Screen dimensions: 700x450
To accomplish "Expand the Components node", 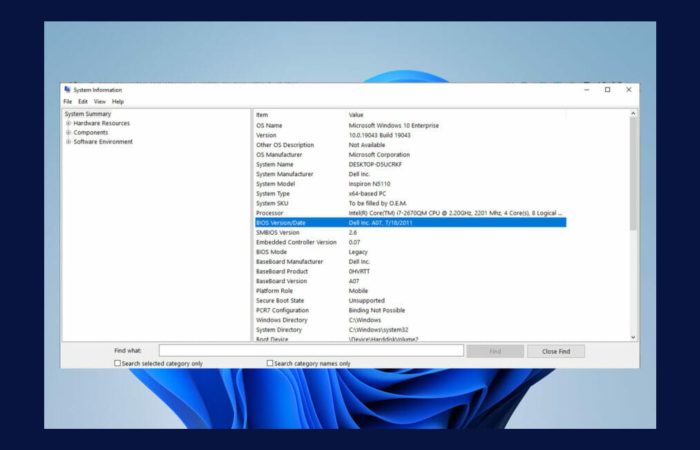I will 68,133.
